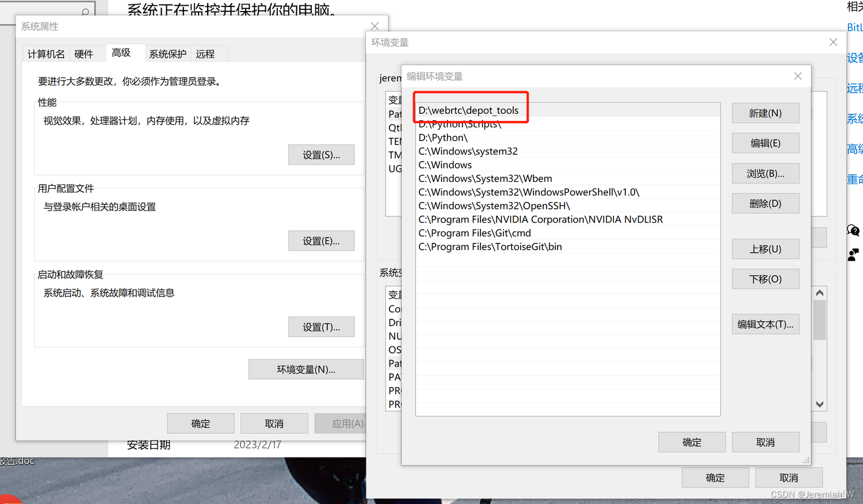Click the people/contacts icon on the right edge
Screen dimensions: 863x504
tap(854, 254)
